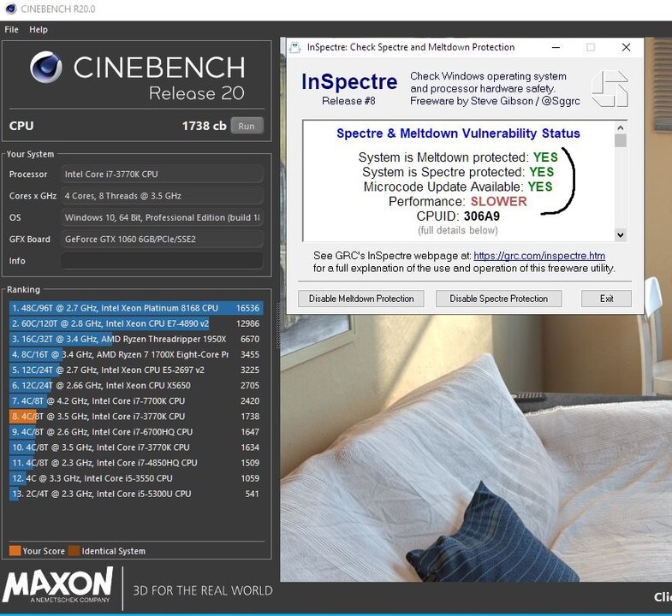Click Disable Meltdown Protection button
672x616 pixels.
tap(361, 299)
